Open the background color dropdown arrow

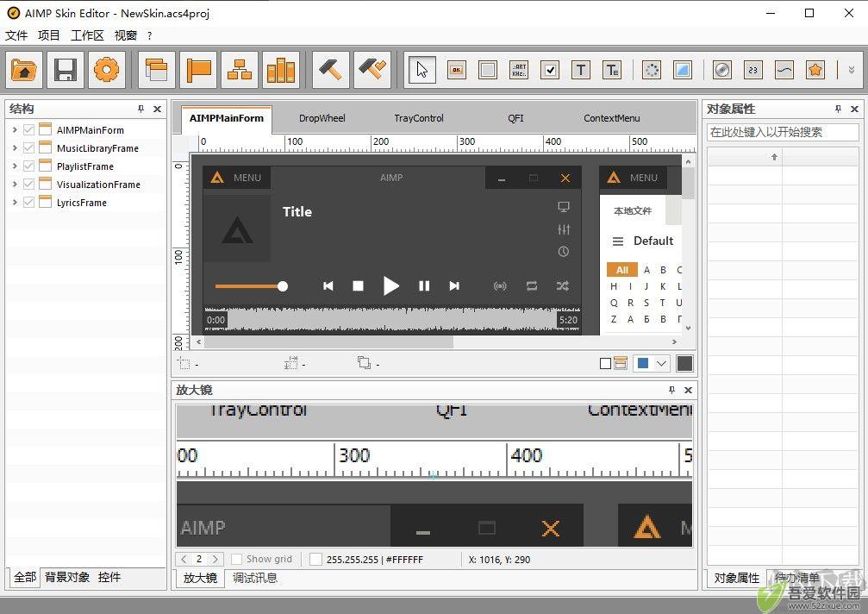(661, 364)
